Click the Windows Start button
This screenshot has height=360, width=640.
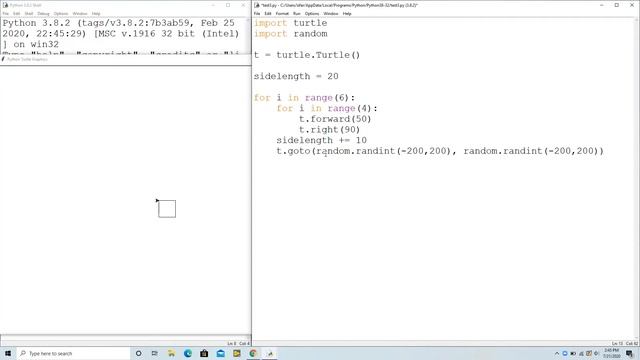(x=8, y=353)
